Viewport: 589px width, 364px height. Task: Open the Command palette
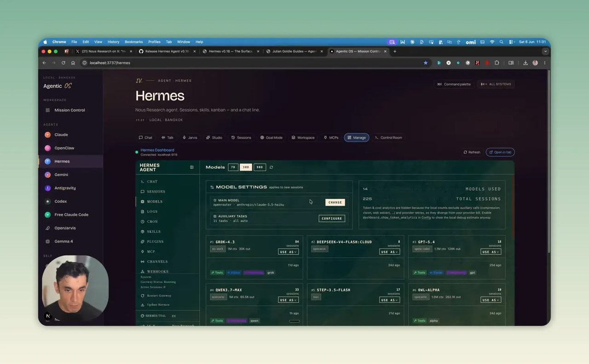pyautogui.click(x=454, y=84)
